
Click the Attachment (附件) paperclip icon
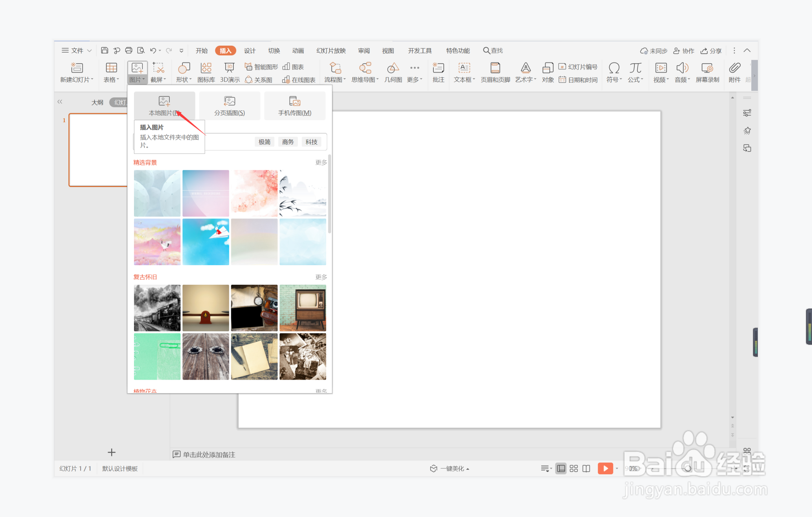click(x=735, y=68)
